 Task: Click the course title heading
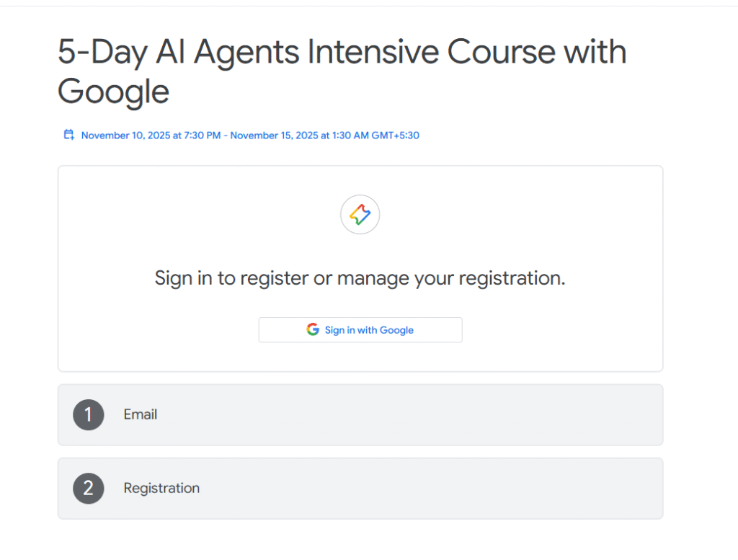[x=342, y=71]
